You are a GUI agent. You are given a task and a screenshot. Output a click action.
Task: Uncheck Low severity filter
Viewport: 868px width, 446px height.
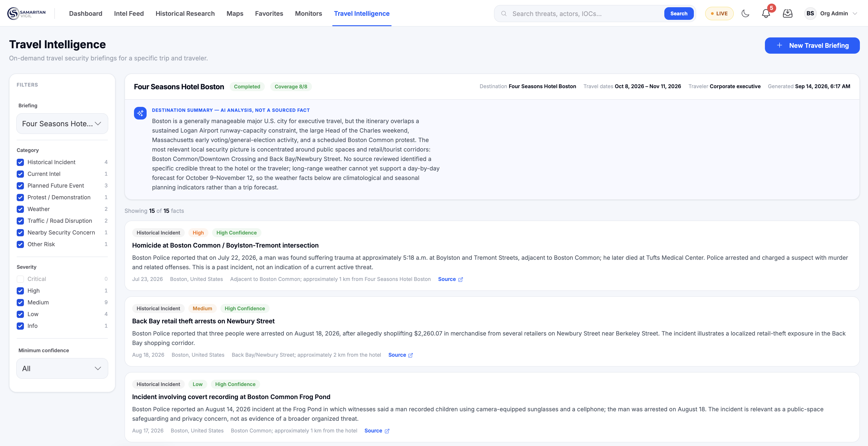[x=20, y=314]
